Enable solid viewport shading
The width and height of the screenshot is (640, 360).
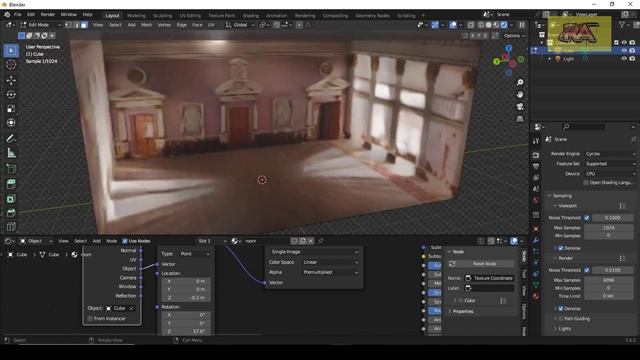click(489, 25)
